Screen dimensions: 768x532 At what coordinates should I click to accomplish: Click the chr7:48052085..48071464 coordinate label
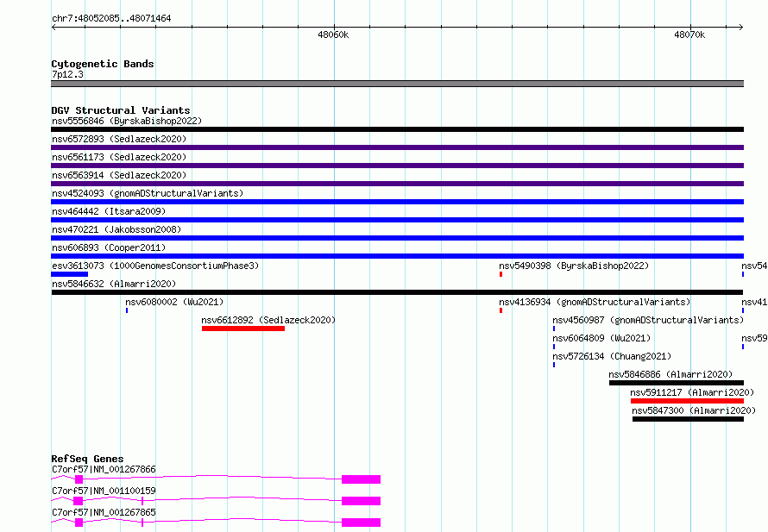pyautogui.click(x=111, y=18)
